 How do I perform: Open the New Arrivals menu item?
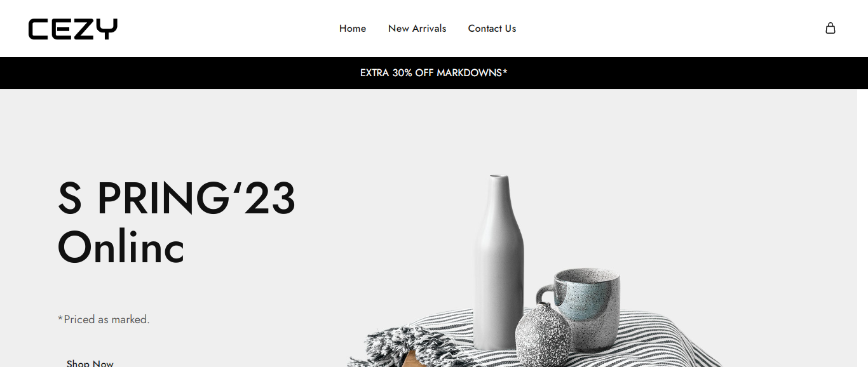click(x=417, y=29)
